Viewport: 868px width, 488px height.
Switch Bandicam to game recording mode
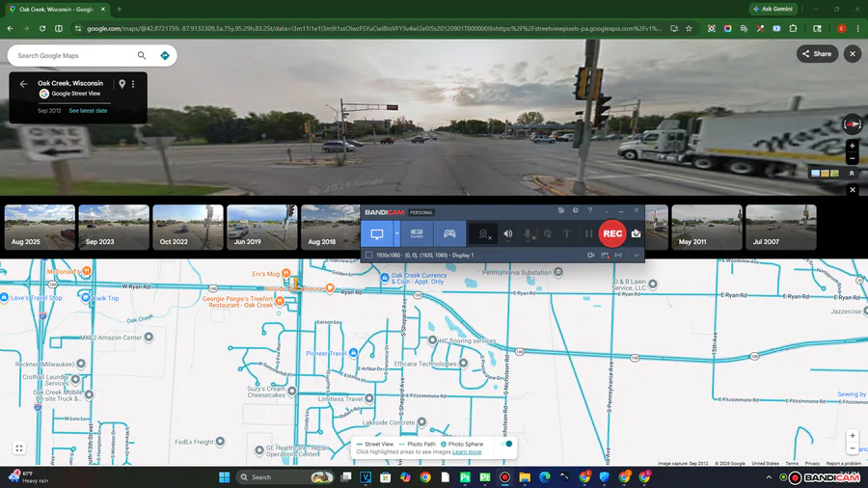tap(449, 233)
